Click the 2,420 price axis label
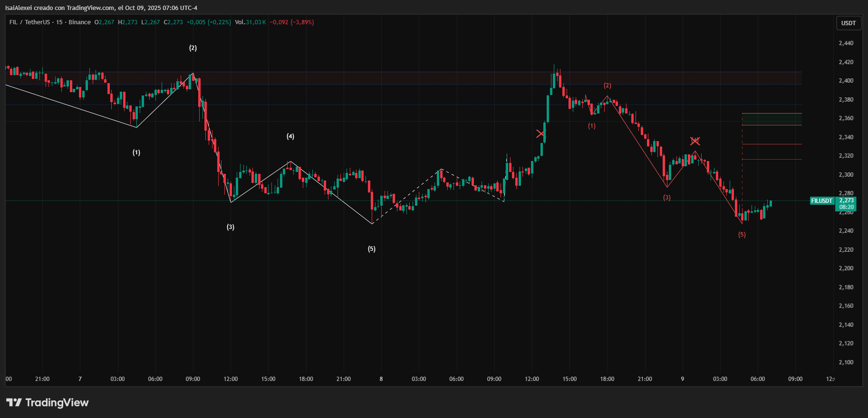The image size is (868, 418). coord(846,62)
